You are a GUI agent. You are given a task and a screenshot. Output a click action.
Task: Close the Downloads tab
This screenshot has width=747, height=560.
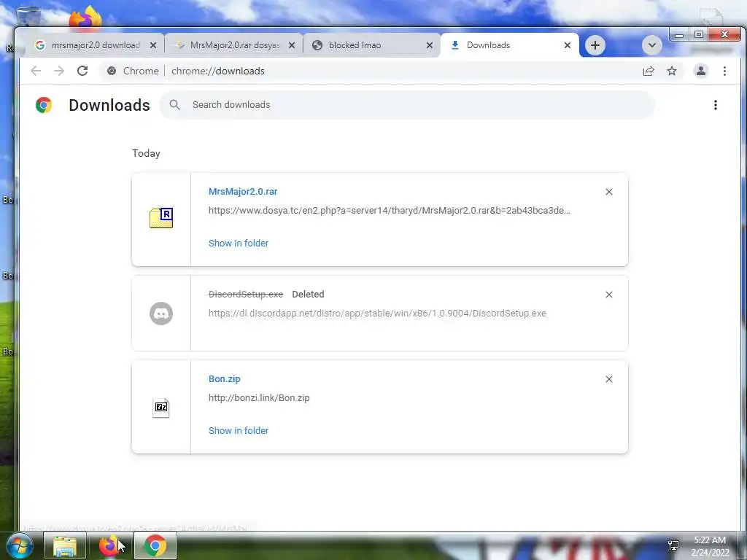tap(568, 45)
